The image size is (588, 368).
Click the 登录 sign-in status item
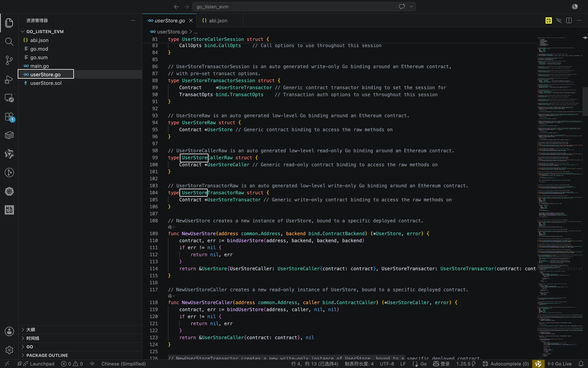pyautogui.click(x=441, y=364)
